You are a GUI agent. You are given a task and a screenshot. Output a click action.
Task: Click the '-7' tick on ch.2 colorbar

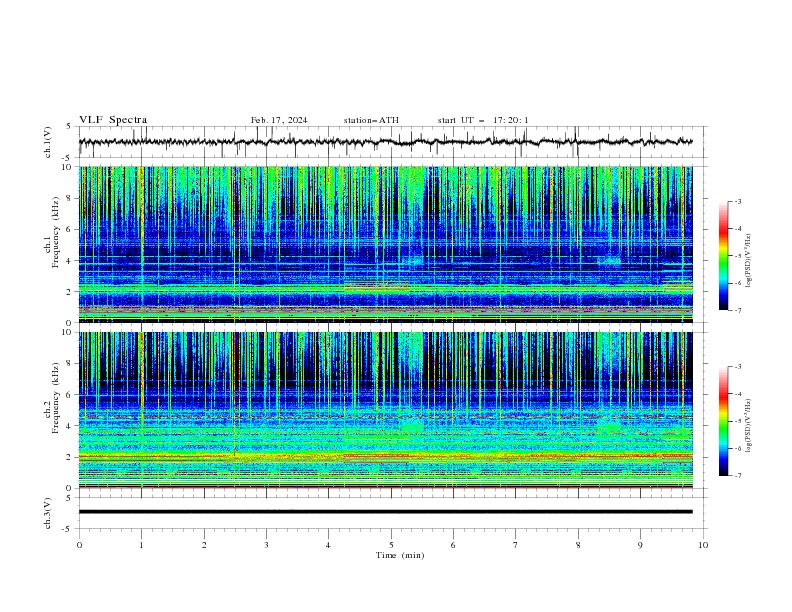[738, 476]
